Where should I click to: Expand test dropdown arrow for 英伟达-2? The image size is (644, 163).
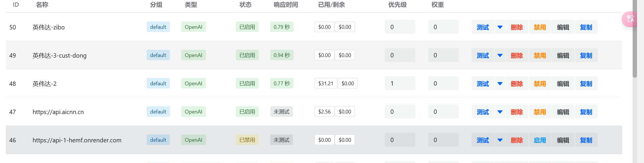[x=500, y=84]
